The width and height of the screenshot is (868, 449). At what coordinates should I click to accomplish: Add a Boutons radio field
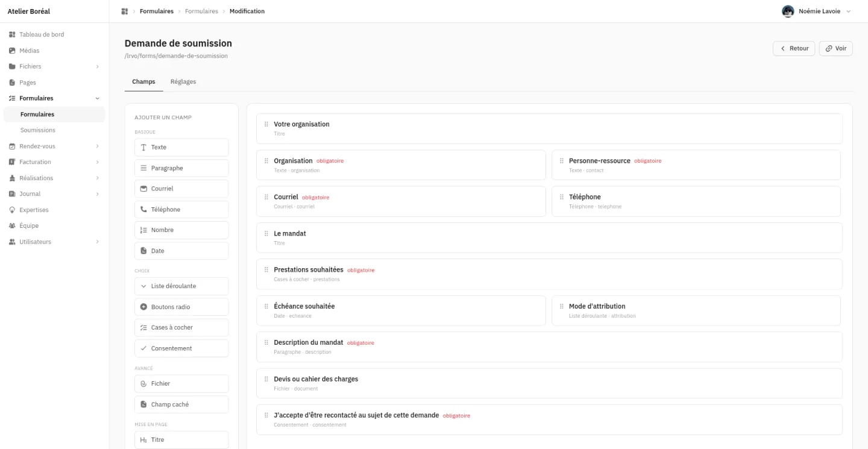pyautogui.click(x=181, y=307)
